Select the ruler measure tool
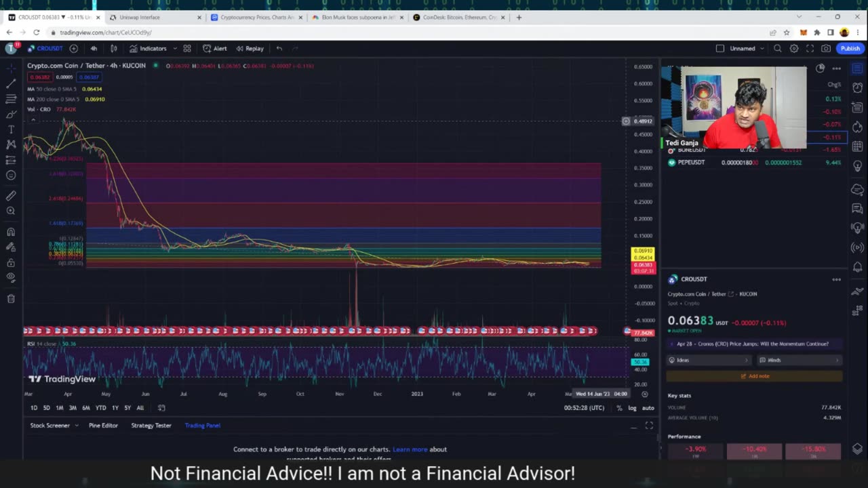Screen dimensions: 868x488 pos(11,196)
